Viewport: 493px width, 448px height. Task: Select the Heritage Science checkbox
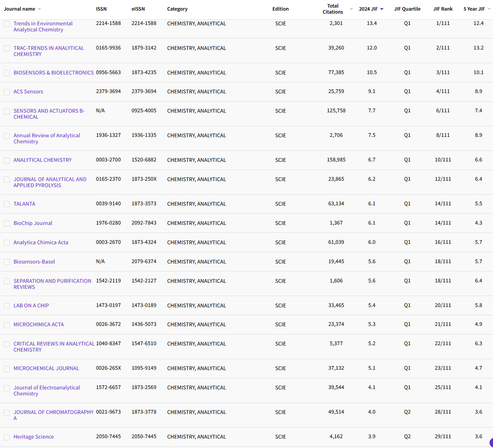coord(7,437)
